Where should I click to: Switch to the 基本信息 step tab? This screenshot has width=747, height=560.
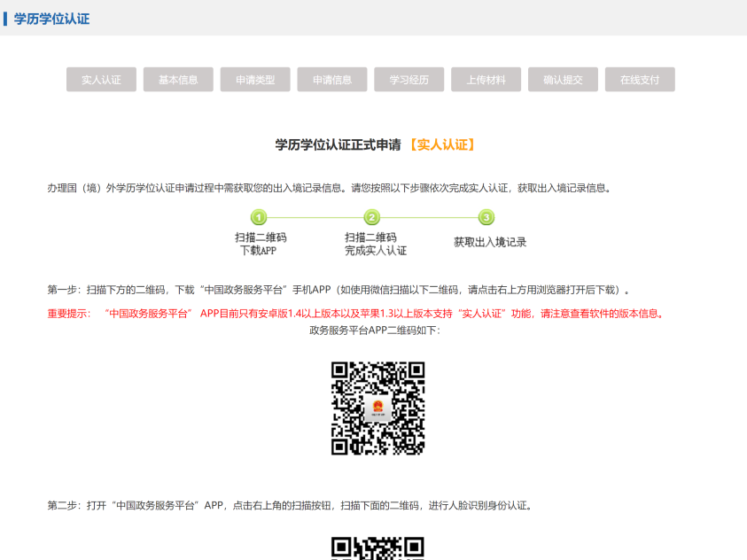(178, 80)
